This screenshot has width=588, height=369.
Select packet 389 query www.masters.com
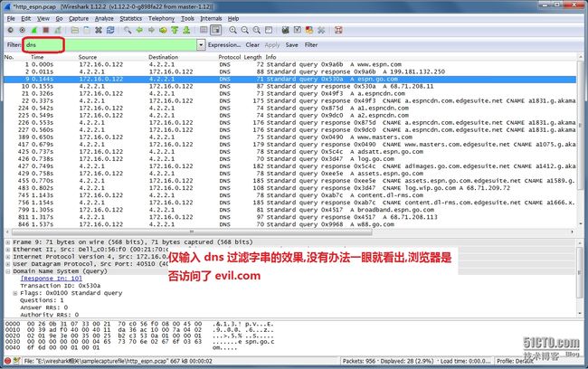tap(289, 137)
